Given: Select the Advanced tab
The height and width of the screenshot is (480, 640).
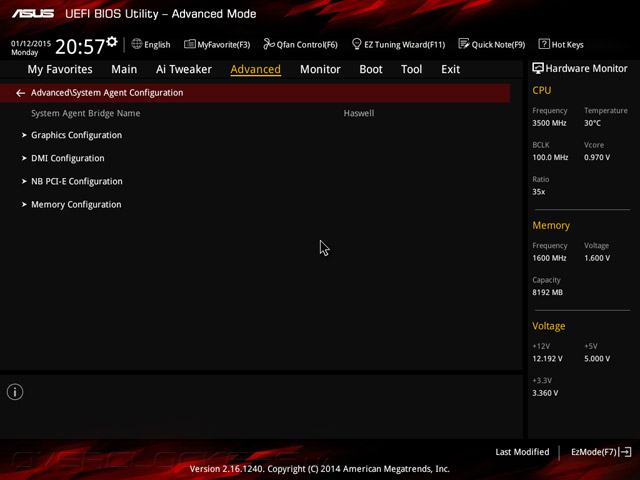Looking at the screenshot, I should click(x=256, y=69).
